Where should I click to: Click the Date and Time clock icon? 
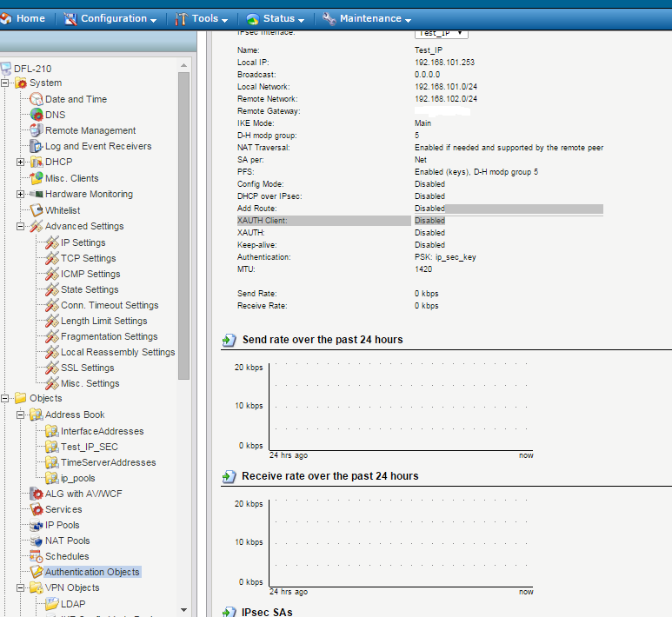point(37,99)
